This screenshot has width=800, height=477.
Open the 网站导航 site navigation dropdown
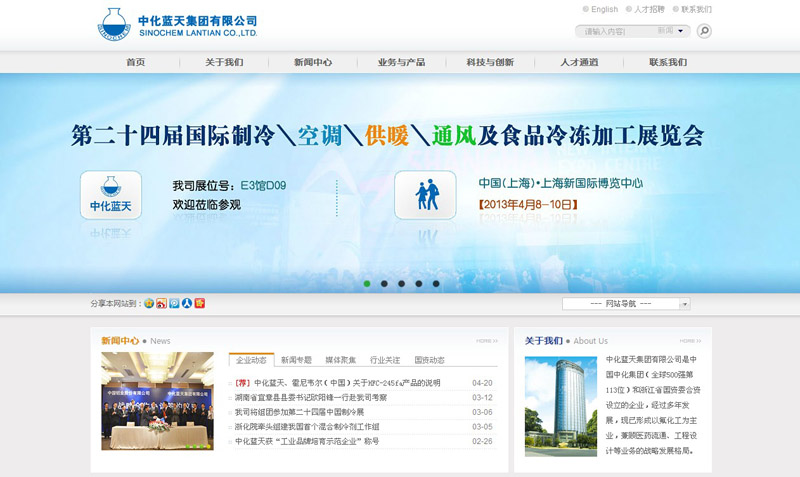(626, 304)
